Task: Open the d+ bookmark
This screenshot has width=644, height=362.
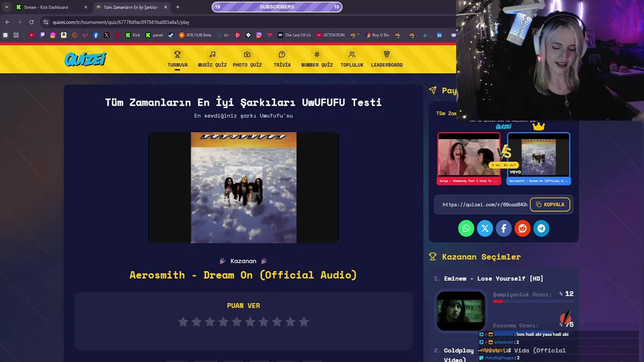Action: pos(223,35)
